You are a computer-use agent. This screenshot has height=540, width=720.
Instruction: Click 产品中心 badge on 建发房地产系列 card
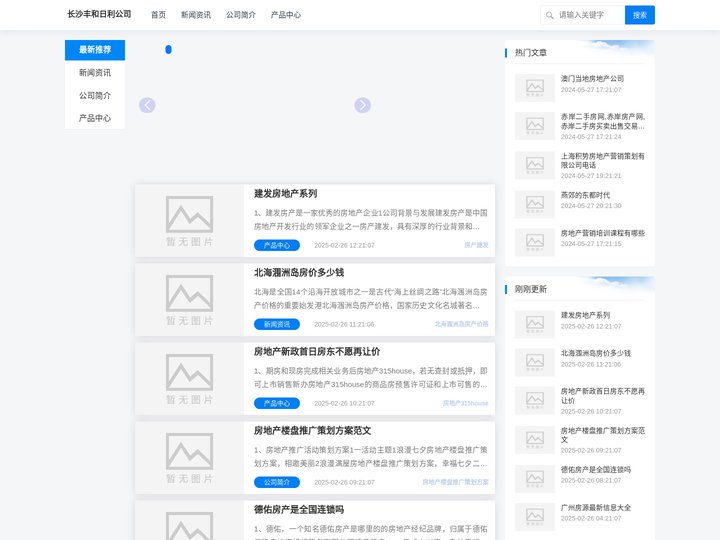[277, 245]
